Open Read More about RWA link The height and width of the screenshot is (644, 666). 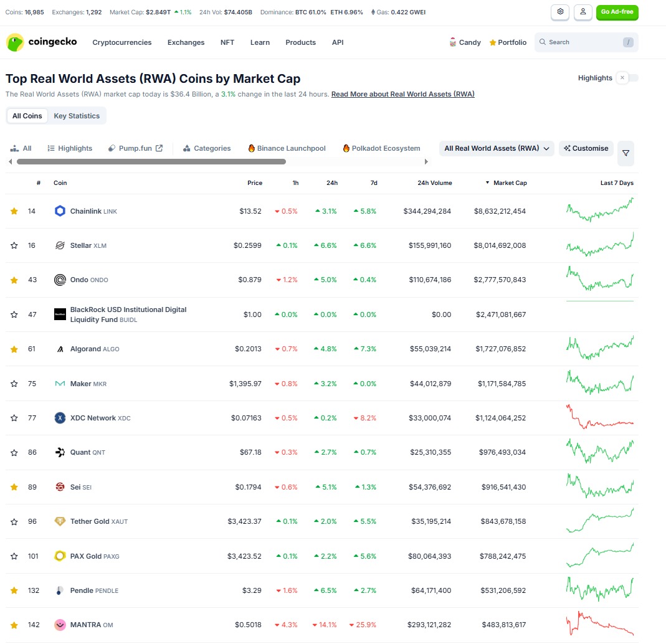(x=402, y=94)
